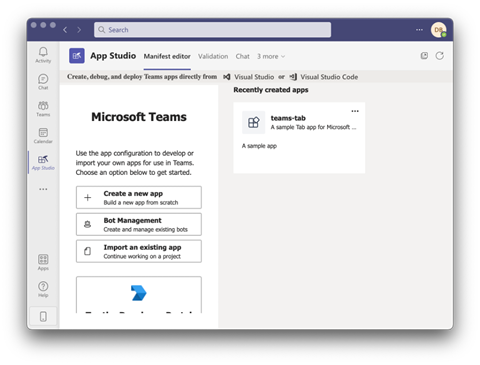Image resolution: width=480 pixels, height=365 pixels.
Task: Open the Visual Studio Code link
Action: [324, 77]
